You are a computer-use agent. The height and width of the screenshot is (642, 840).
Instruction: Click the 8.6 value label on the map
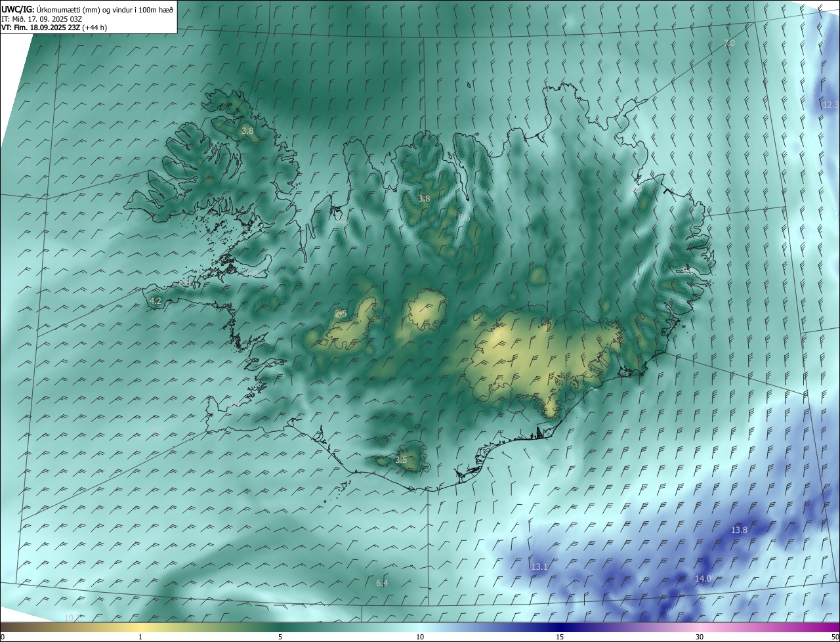pyautogui.click(x=464, y=217)
